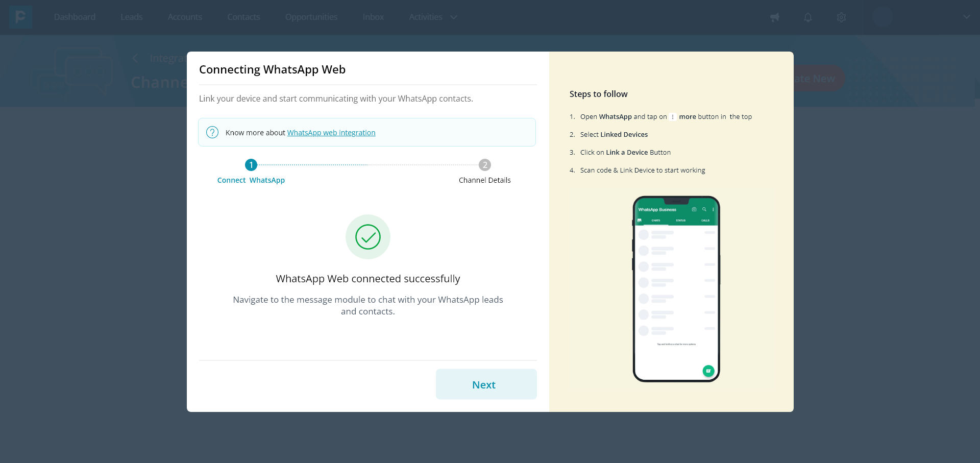
Task: Open the Activities menu
Action: click(x=426, y=17)
